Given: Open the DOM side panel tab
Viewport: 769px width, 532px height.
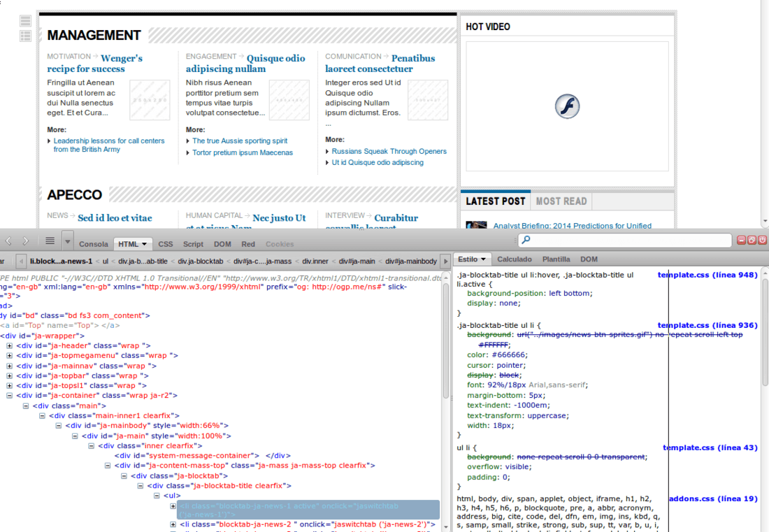Looking at the screenshot, I should click(x=589, y=259).
